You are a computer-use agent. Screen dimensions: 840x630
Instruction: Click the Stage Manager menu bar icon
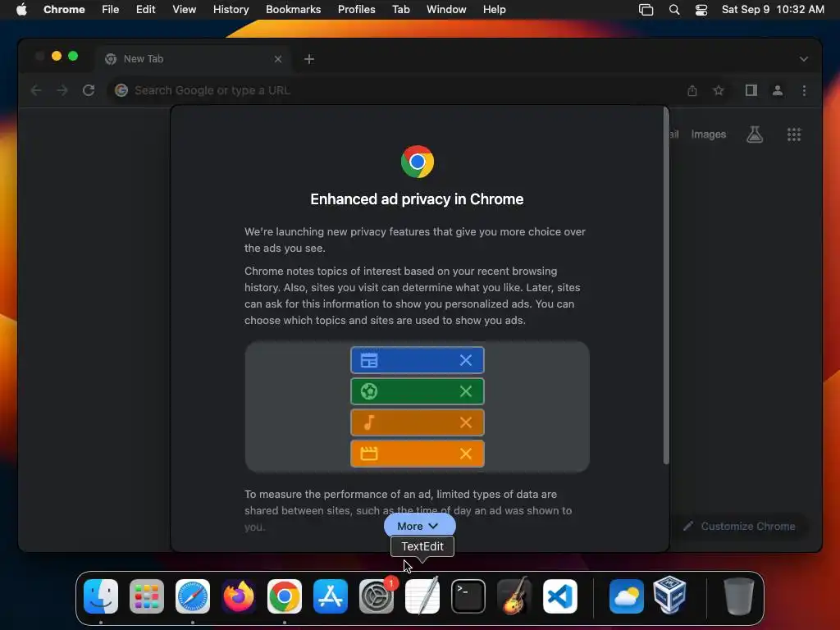[x=646, y=10]
